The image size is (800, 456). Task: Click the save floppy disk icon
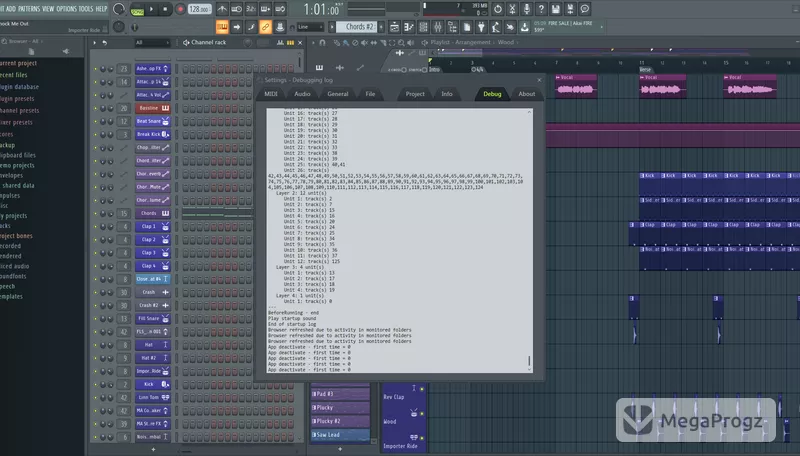[556, 9]
